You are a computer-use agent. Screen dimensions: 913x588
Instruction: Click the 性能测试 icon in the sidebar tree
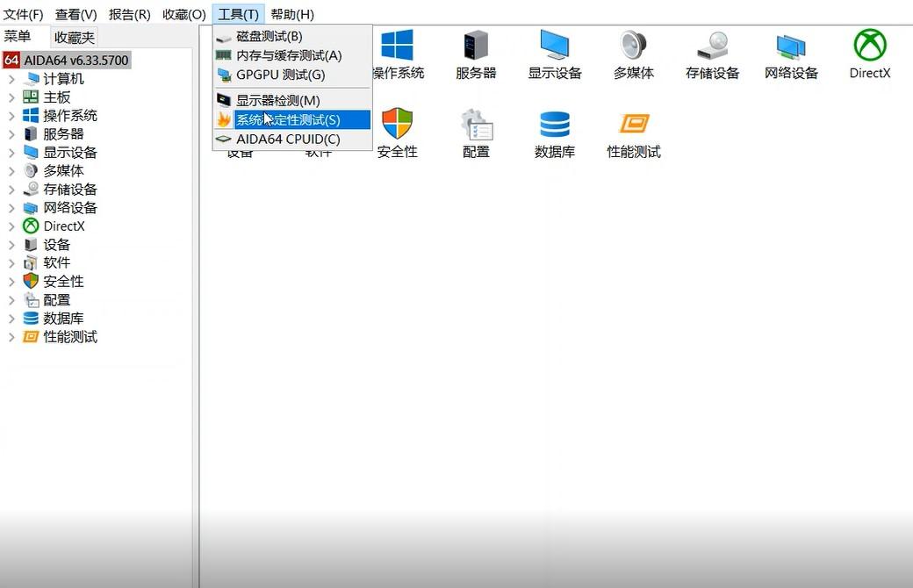click(31, 336)
